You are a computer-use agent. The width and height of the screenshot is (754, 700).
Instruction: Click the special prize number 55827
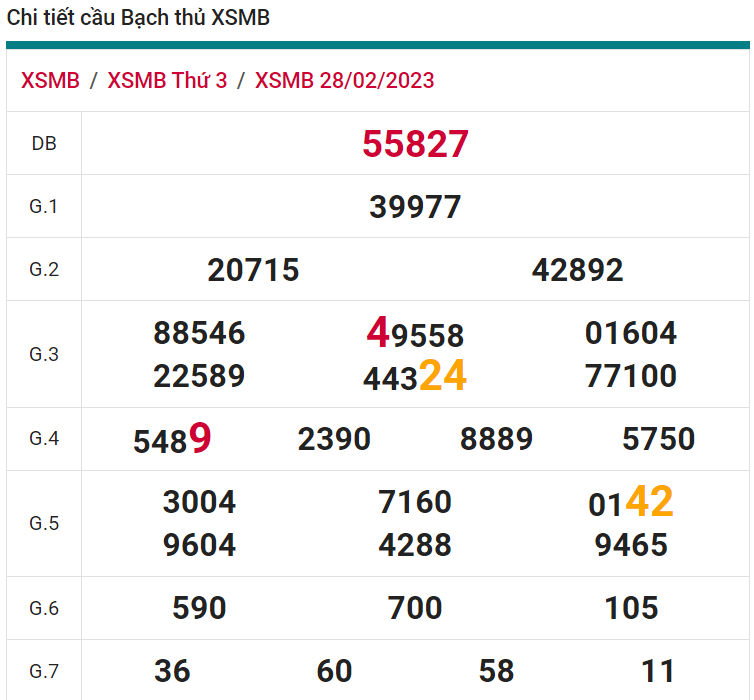point(415,144)
